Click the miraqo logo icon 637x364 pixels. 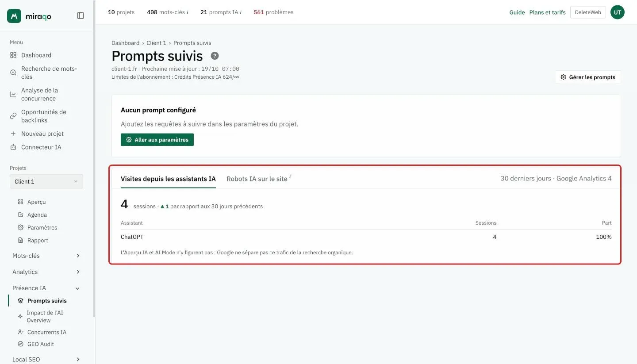point(14,16)
